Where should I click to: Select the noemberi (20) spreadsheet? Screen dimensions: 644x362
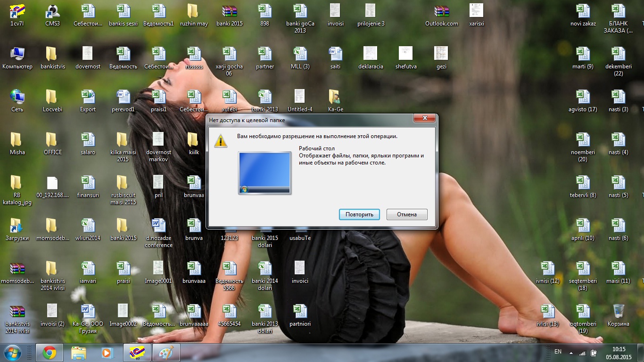[x=583, y=147]
